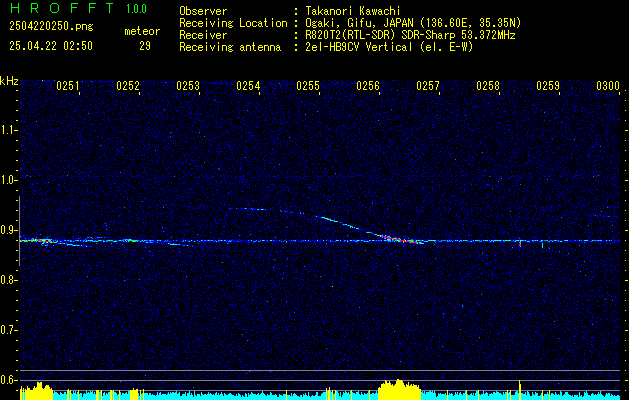Click the yellow power block at left
This screenshot has width=629, height=400.
(x=37, y=391)
